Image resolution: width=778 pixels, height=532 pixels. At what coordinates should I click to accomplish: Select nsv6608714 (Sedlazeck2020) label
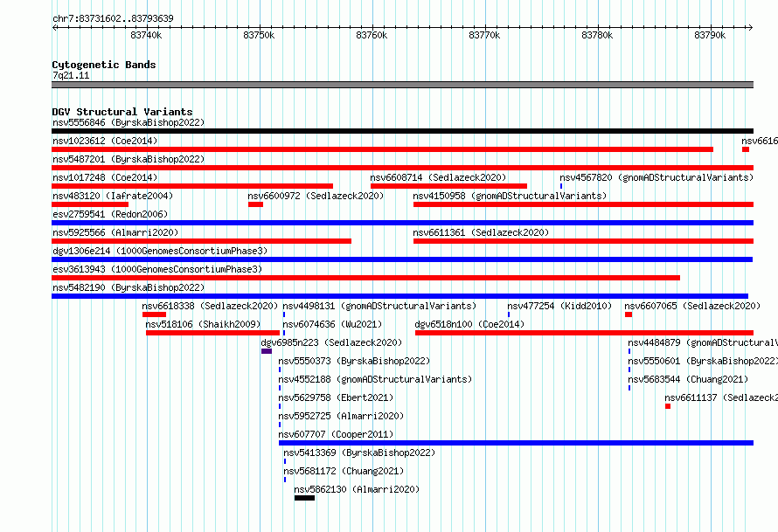coord(438,177)
